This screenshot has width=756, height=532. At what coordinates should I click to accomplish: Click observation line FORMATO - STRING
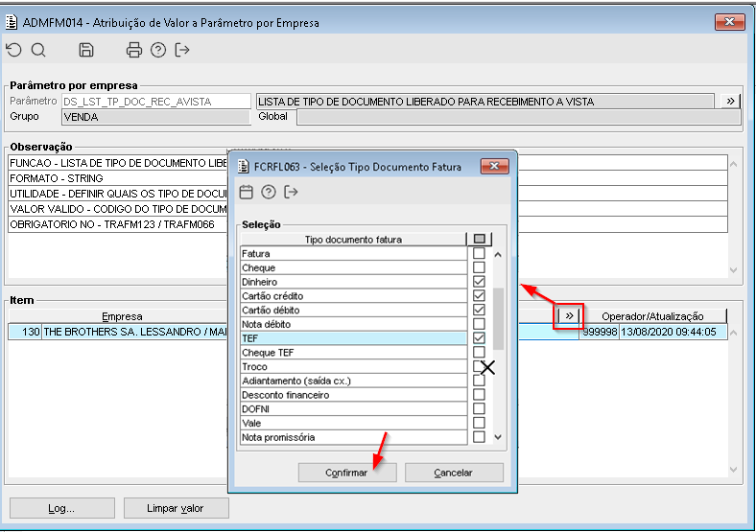57,178
